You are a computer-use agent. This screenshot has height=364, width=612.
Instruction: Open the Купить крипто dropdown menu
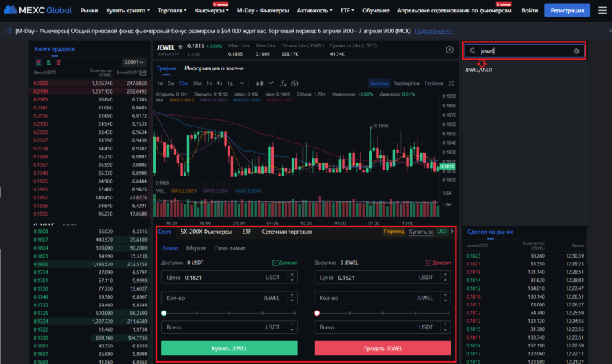click(127, 11)
